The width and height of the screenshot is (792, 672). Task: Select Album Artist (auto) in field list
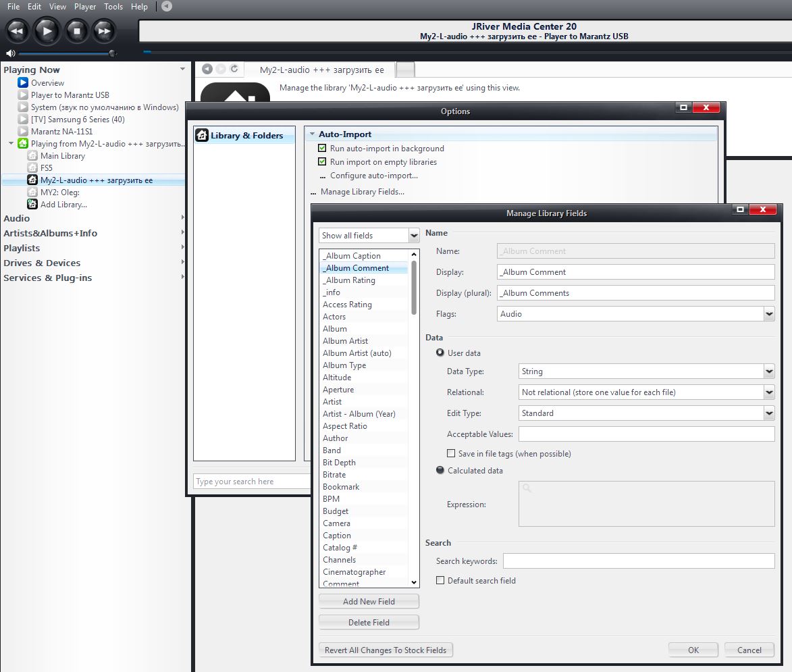click(357, 353)
